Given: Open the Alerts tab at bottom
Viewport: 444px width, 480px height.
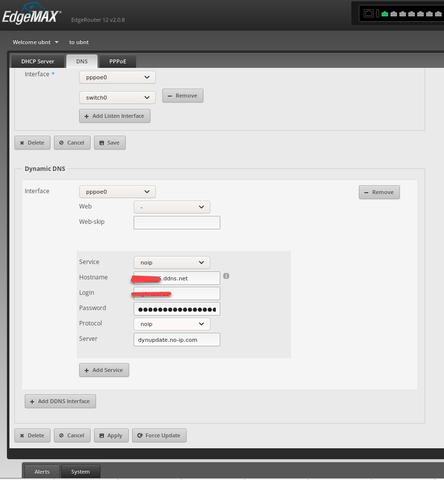Looking at the screenshot, I should coord(42,472).
